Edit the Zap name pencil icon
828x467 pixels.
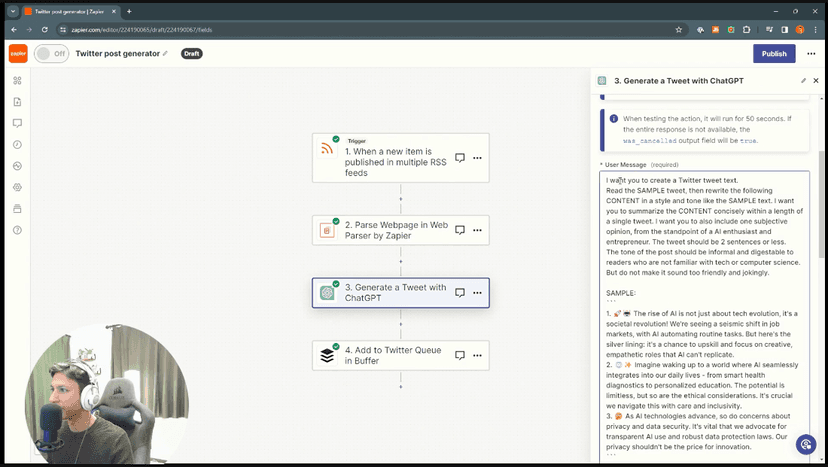pyautogui.click(x=165, y=53)
